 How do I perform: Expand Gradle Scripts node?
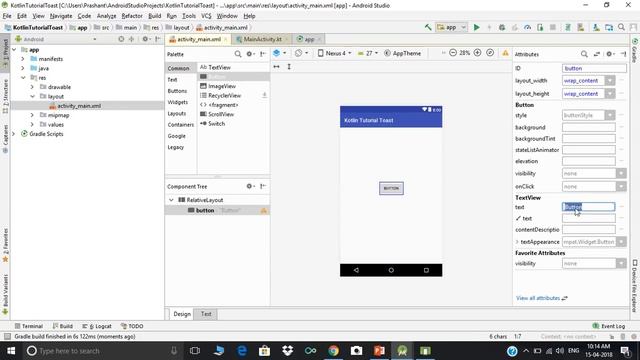[x=14, y=134]
